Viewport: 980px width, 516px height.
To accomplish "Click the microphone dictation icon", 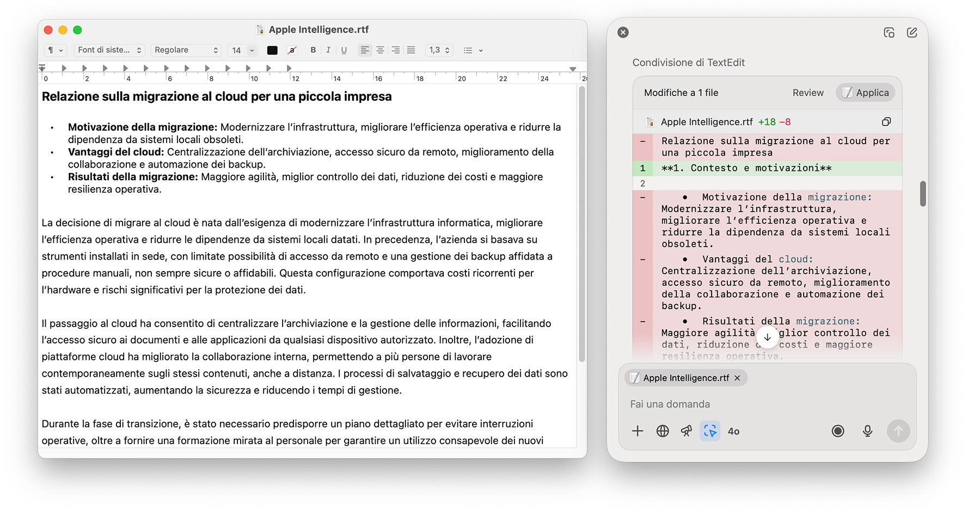I will tap(867, 431).
